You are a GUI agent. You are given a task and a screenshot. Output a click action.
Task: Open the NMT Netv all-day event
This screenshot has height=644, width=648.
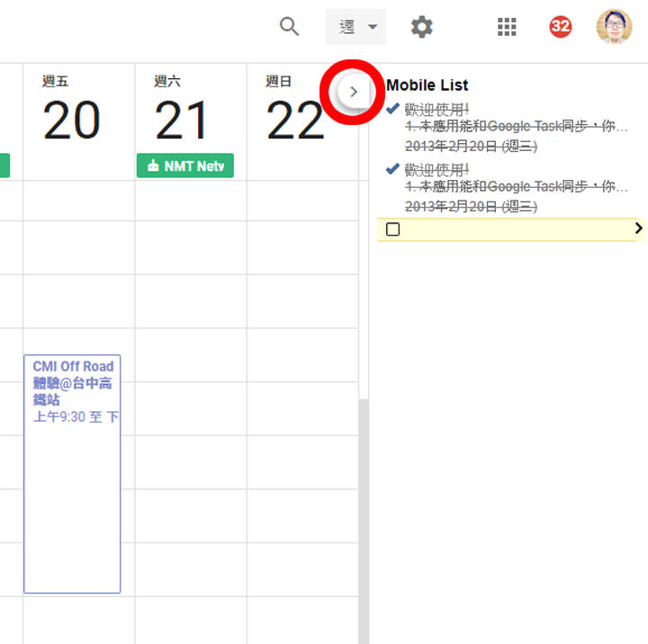coord(185,165)
